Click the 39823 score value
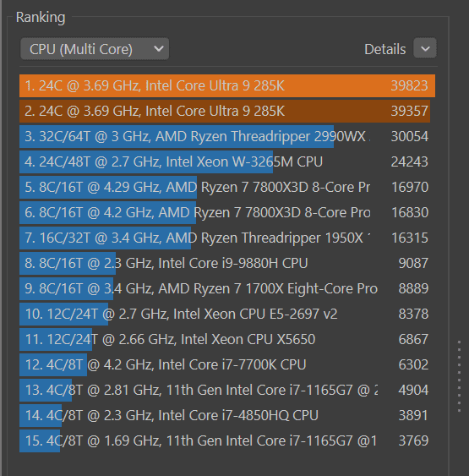469x476 pixels. (409, 85)
